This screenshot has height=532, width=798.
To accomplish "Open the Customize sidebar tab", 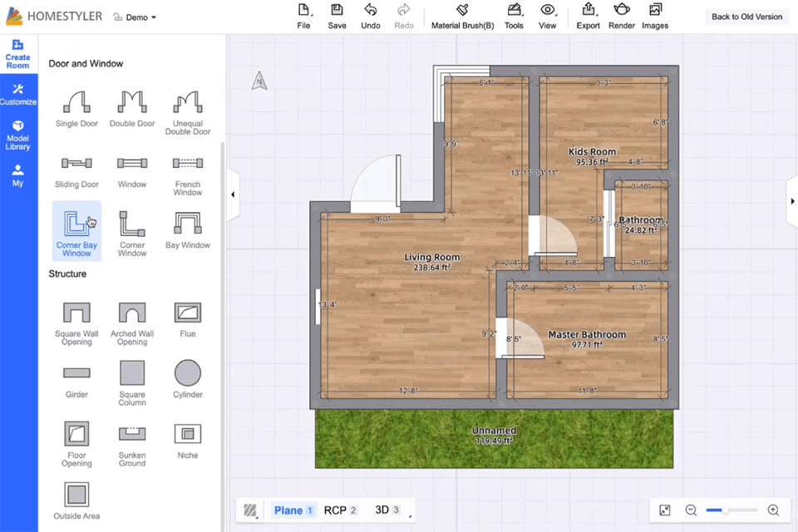I will [17, 95].
